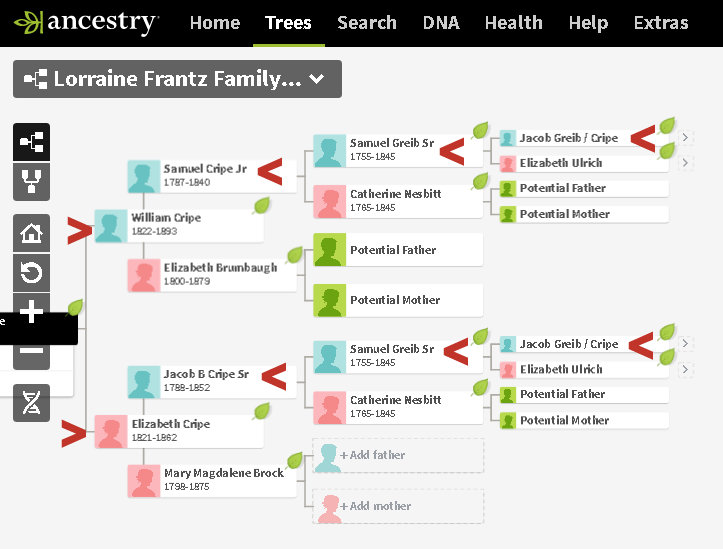723x549 pixels.
Task: Expand ancestors of the top Jacob Greib / Cripe
Action: (686, 138)
